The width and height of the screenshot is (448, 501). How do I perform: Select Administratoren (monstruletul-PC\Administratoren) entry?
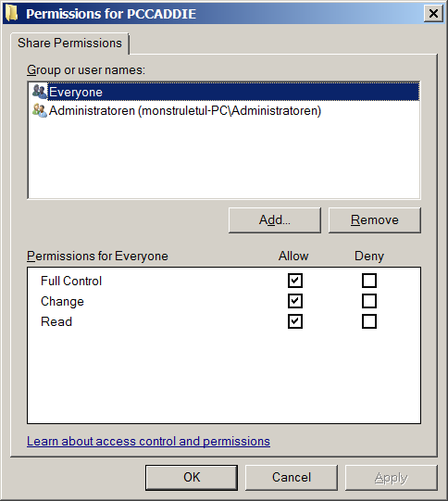177,110
